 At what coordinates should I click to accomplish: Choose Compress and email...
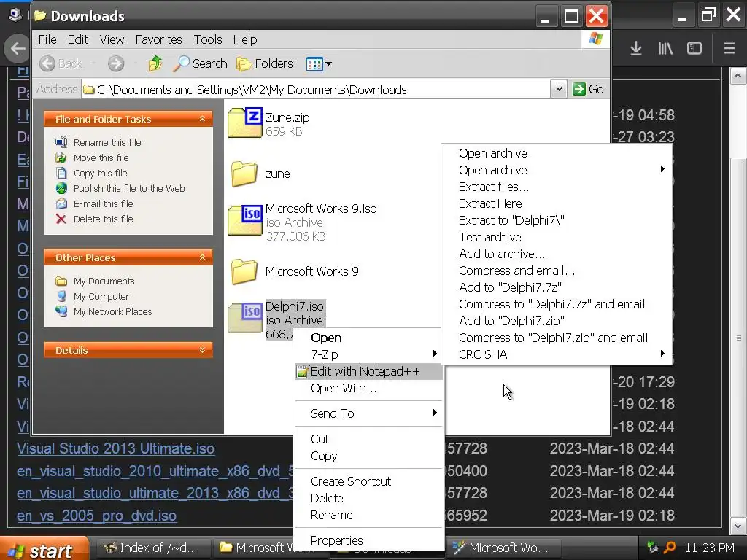[557, 271]
